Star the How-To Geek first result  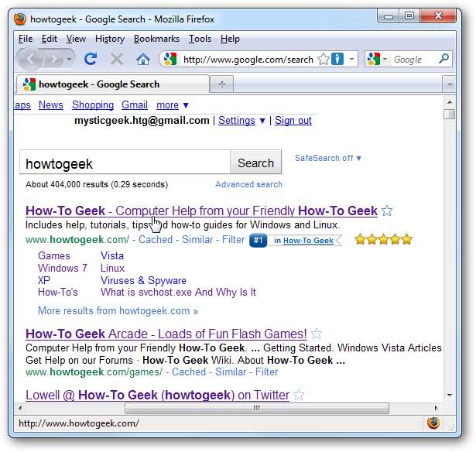(387, 211)
